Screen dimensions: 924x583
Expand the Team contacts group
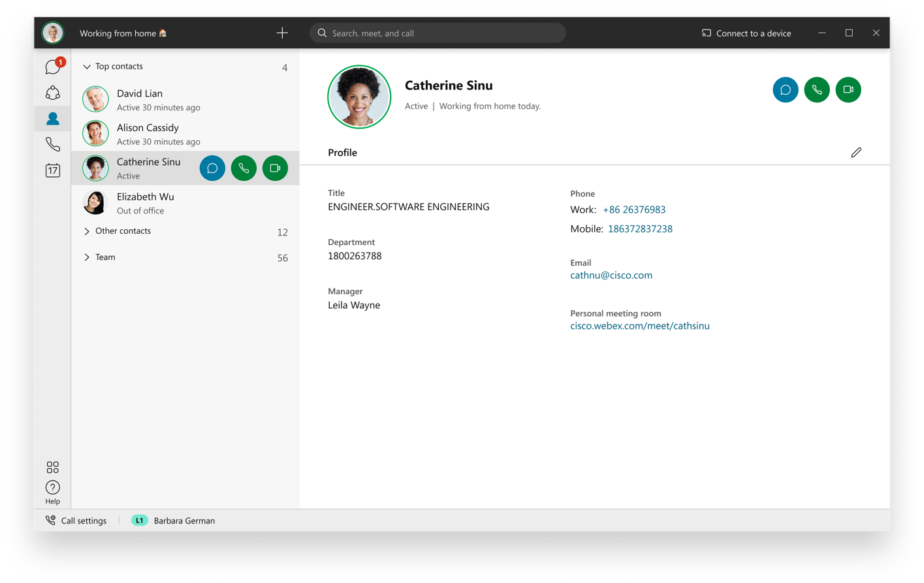pyautogui.click(x=87, y=257)
